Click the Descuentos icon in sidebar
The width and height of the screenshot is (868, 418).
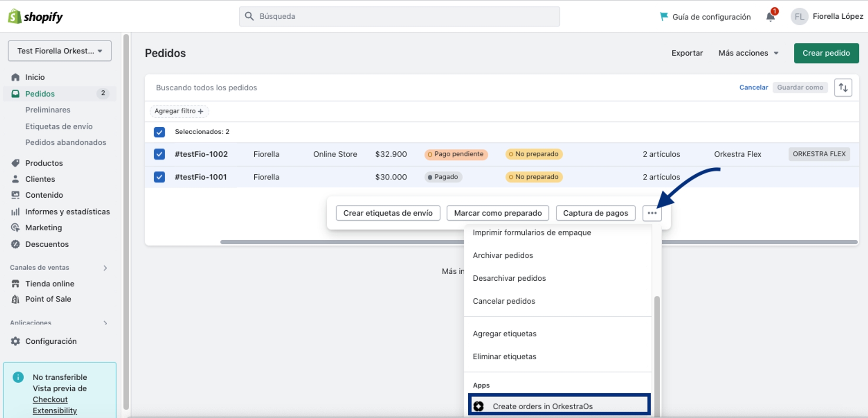tap(16, 244)
